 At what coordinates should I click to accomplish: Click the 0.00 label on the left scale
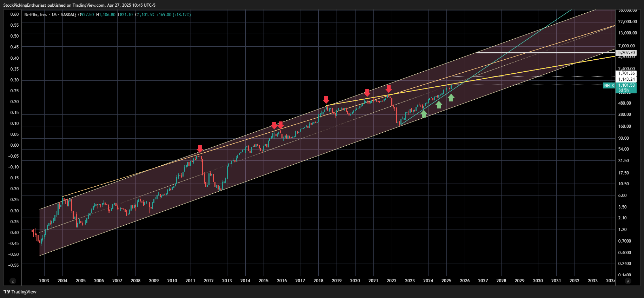tap(14, 145)
